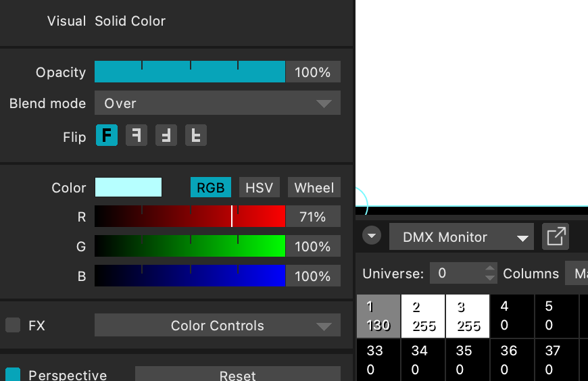Click the round arrow beside DMX Monitor

click(x=372, y=236)
